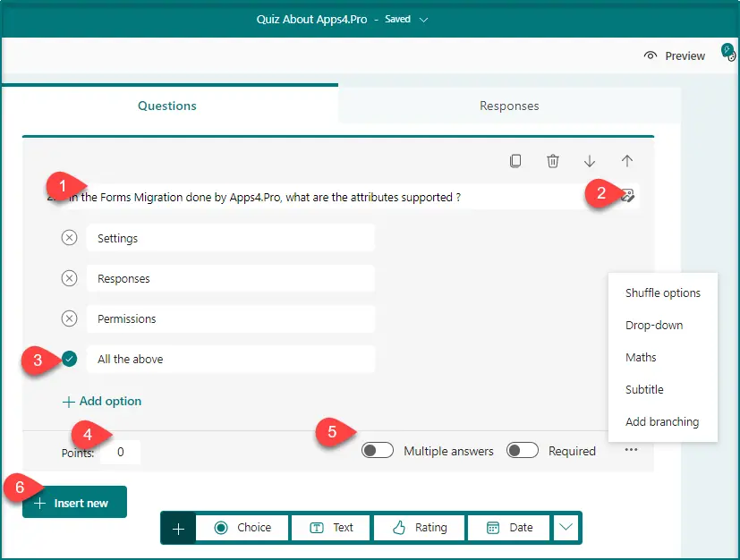Switch to the Responses tab
The image size is (740, 560).
509,106
